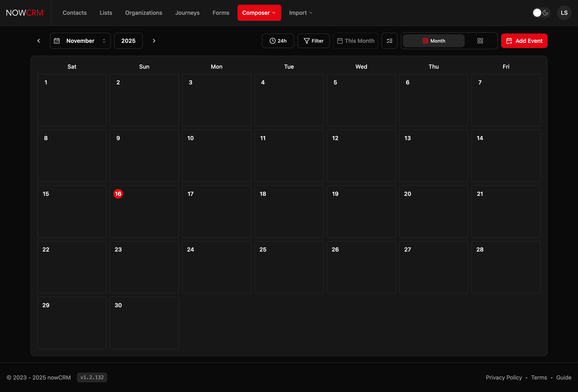Open the LS profile avatar
Screen dimensions: 578x392
click(564, 13)
